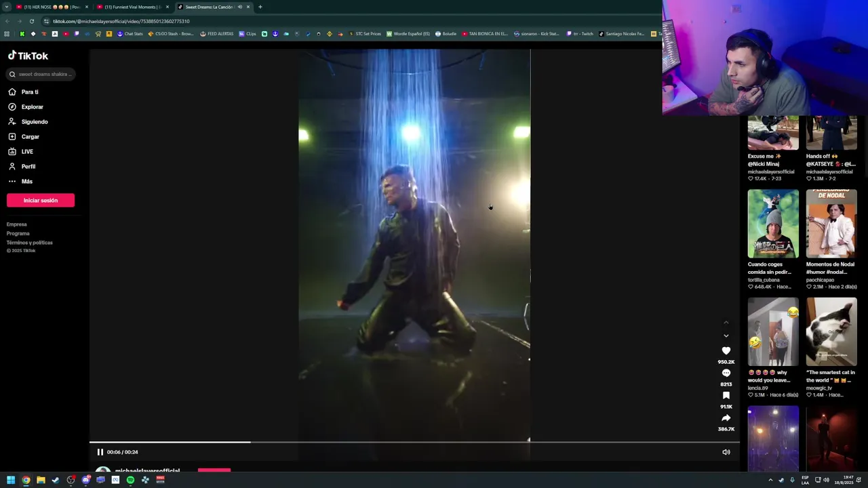Open sionaron Kick Stat bookmark
Image resolution: width=868 pixels, height=488 pixels.
(536, 34)
